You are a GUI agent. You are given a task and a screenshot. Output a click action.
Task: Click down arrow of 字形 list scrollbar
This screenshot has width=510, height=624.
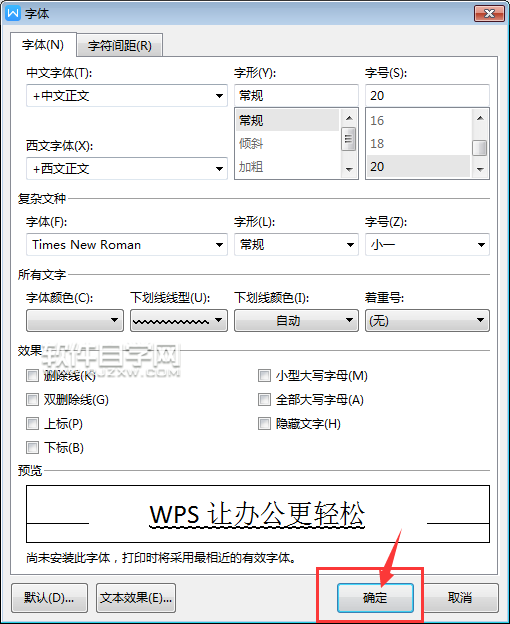coord(349,170)
